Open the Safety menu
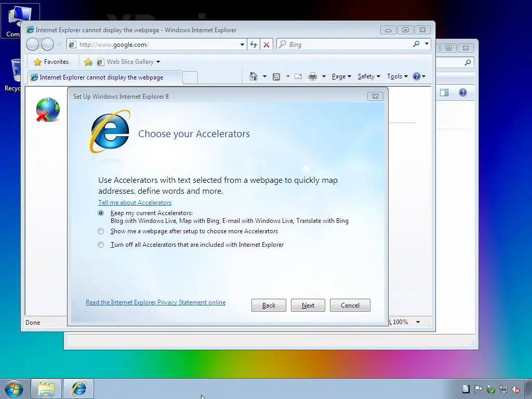Image resolution: width=532 pixels, height=399 pixels. tap(369, 76)
